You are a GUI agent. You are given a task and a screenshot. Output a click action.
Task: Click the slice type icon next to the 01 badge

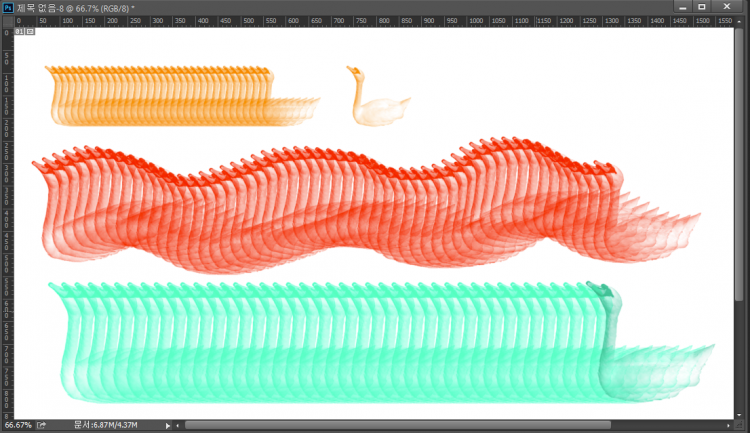coord(30,32)
